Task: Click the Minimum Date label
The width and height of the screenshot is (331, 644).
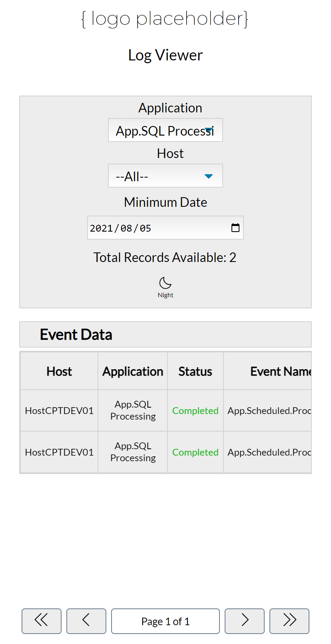Action: click(165, 202)
